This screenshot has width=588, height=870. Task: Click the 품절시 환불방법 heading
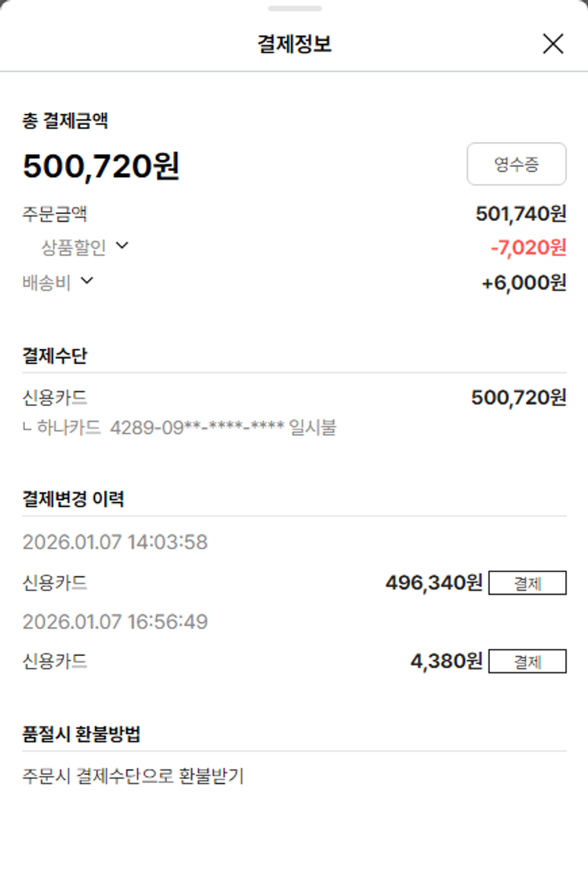tap(82, 734)
